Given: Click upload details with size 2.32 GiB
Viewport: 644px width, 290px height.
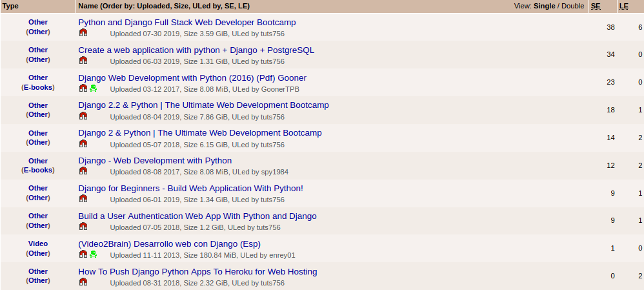Looking at the screenshot, I should point(197,283).
